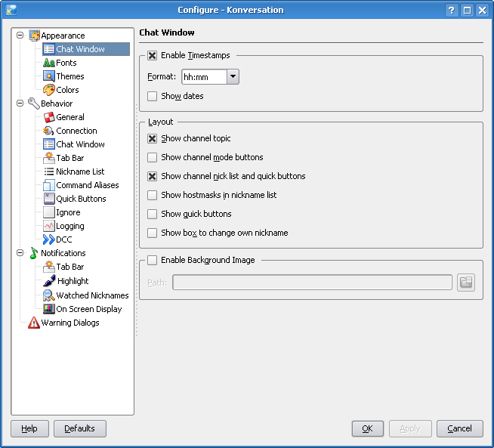Open the Colors palette icon
Image resolution: width=494 pixels, height=448 pixels.
(49, 90)
